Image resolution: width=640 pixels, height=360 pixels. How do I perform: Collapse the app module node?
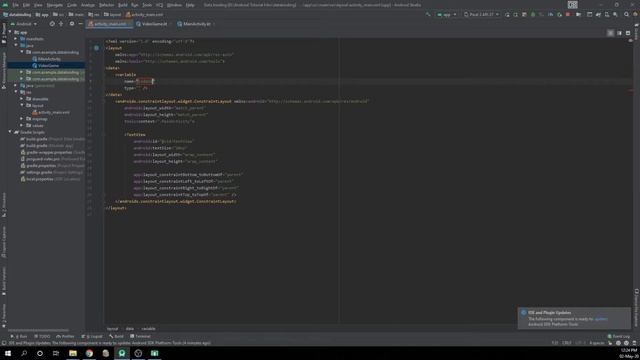click(x=11, y=32)
